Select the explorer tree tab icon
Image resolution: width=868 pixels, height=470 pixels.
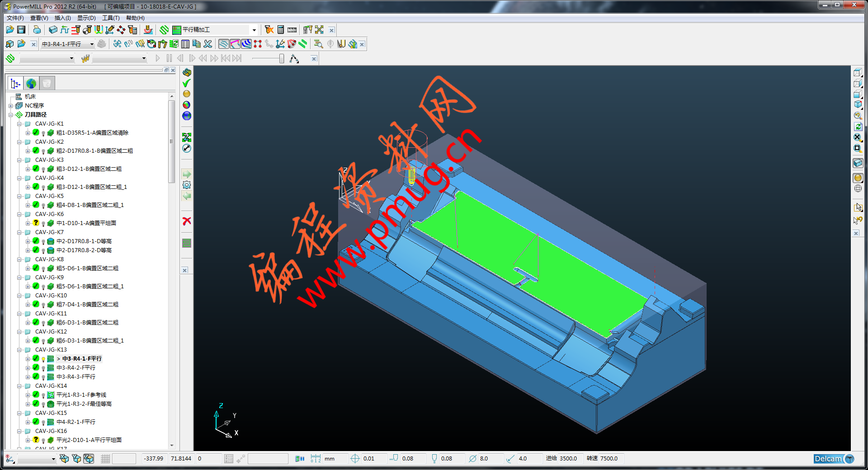[16, 84]
